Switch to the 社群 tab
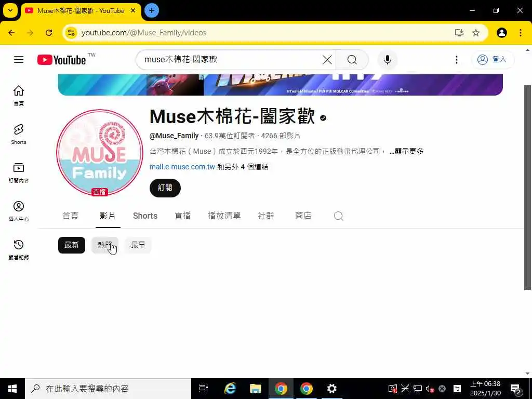Viewport: 532px width, 399px height. point(265,216)
